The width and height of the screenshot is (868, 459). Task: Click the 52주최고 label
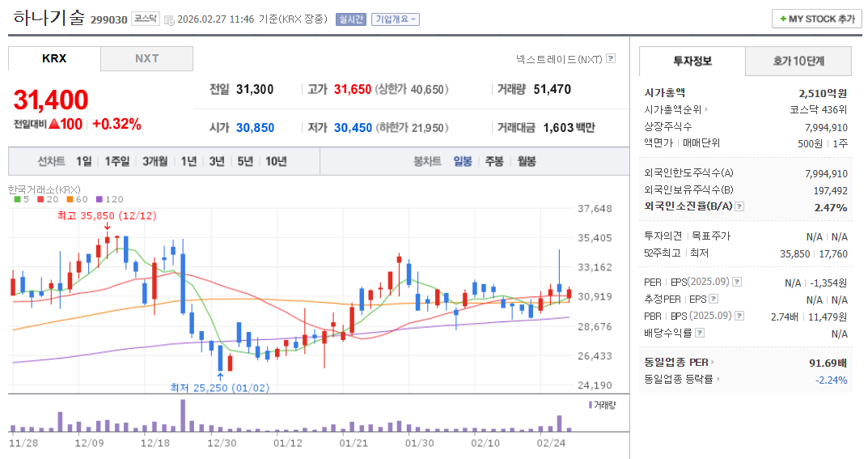tap(662, 253)
